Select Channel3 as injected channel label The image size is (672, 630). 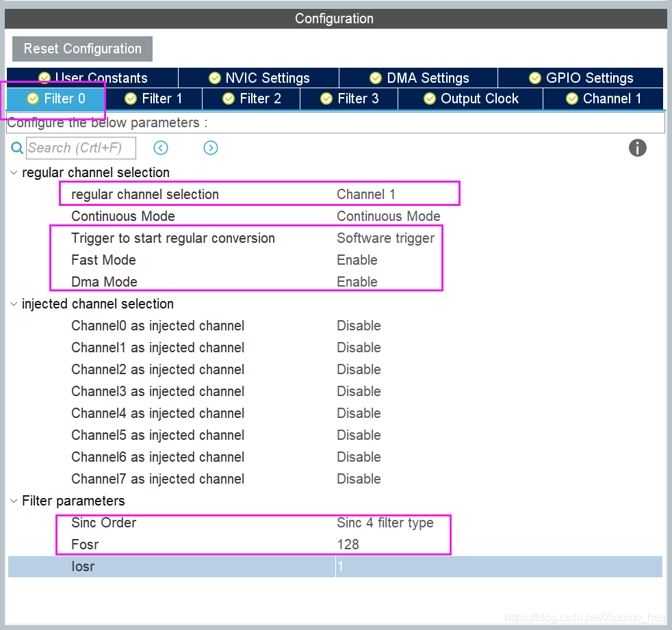[157, 391]
